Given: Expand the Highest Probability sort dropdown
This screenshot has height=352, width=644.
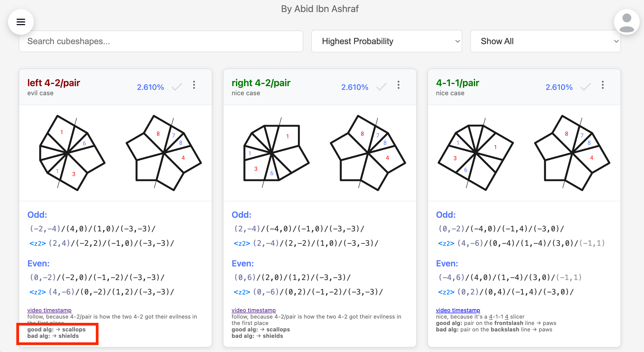Looking at the screenshot, I should pyautogui.click(x=387, y=41).
